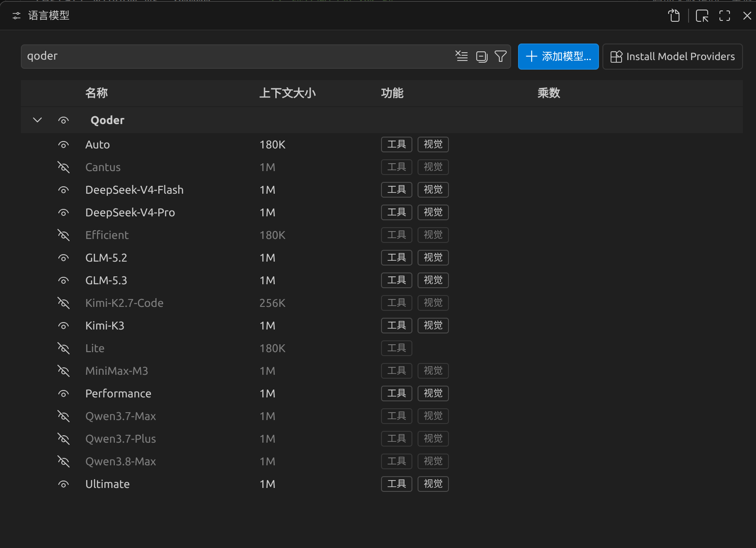Select the Qwen3.8-Max model name

120,462
